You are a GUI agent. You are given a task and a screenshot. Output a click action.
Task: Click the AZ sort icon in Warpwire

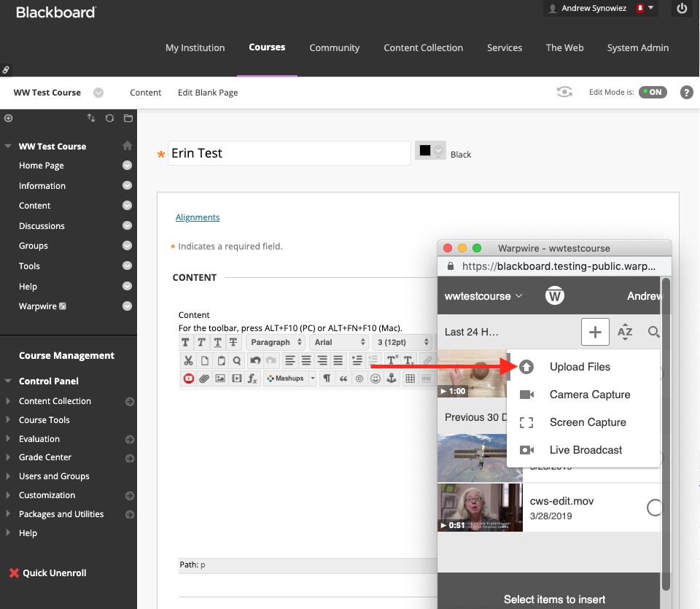coord(625,332)
